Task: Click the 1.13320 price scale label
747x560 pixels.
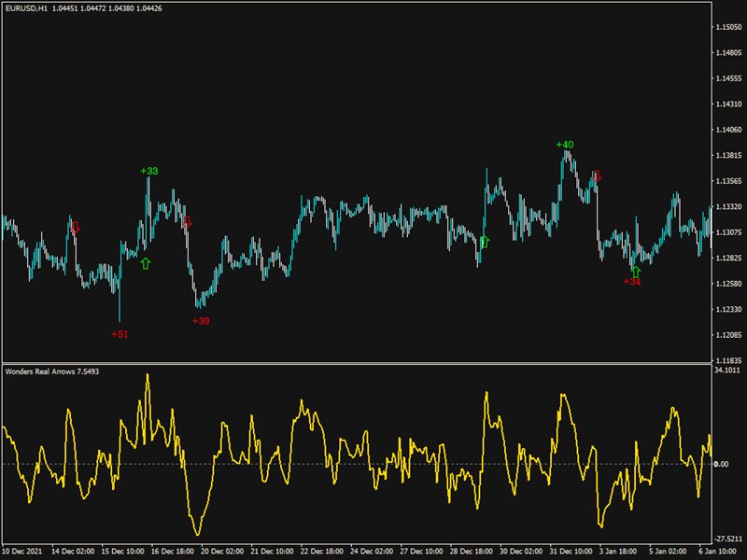Action: point(729,206)
